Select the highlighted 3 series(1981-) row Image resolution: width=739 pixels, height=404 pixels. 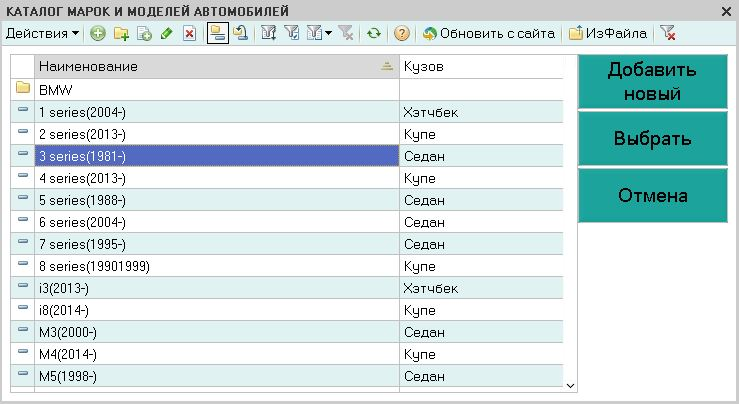click(x=287, y=156)
